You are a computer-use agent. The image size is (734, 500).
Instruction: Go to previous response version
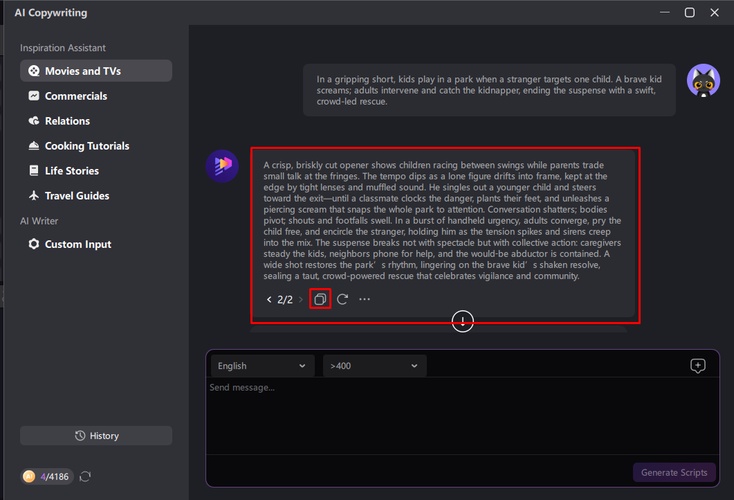[x=269, y=299]
